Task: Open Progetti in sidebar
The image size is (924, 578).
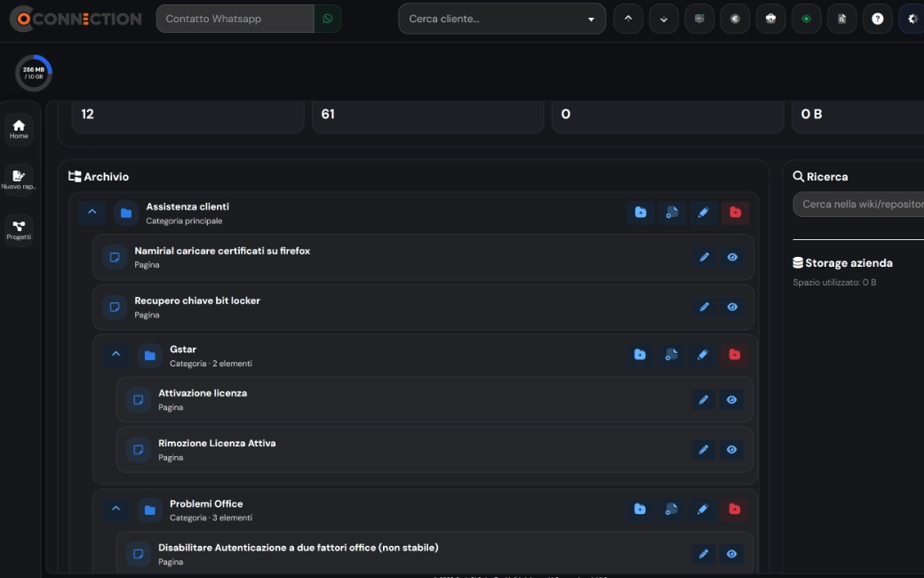Action: pyautogui.click(x=19, y=230)
